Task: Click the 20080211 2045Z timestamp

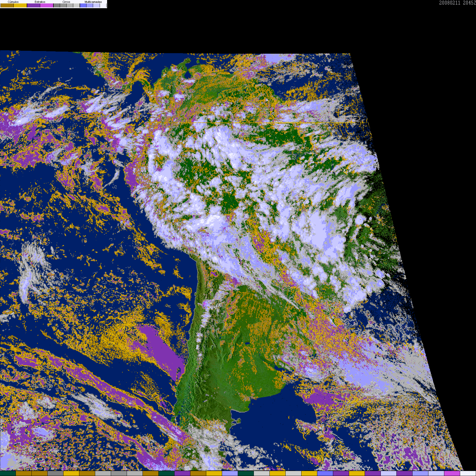Action: coord(457,3)
